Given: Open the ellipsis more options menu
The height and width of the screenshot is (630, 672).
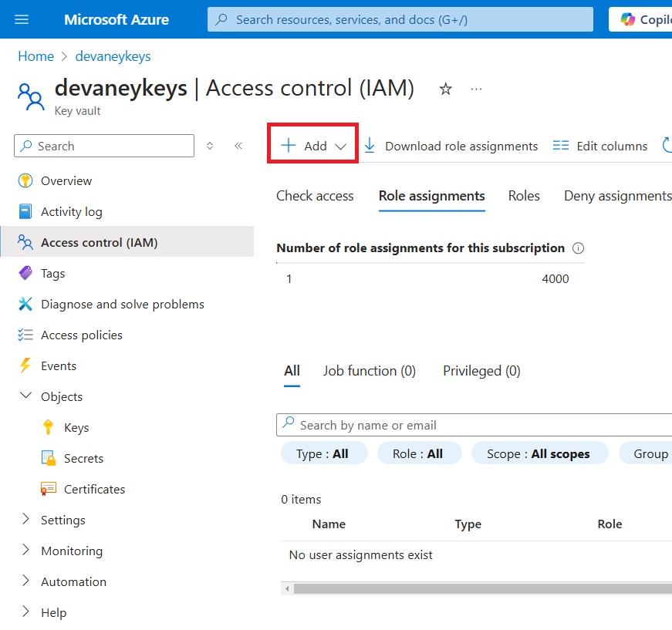Looking at the screenshot, I should coord(476,89).
